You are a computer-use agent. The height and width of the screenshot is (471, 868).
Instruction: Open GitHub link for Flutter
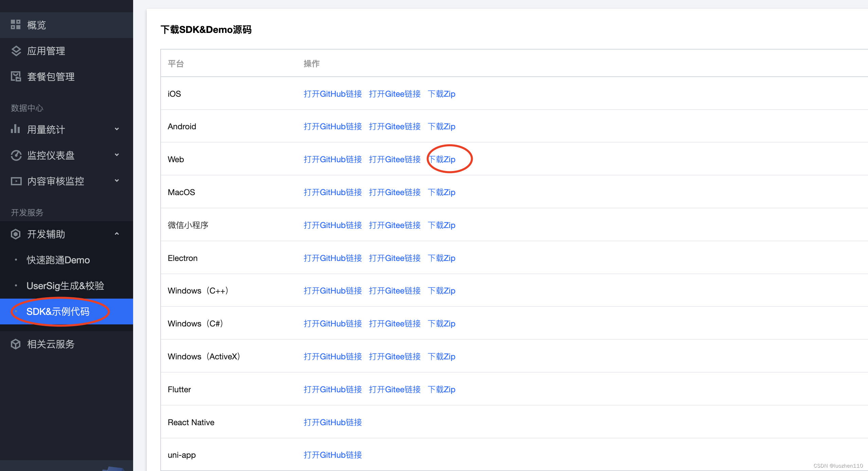point(332,390)
